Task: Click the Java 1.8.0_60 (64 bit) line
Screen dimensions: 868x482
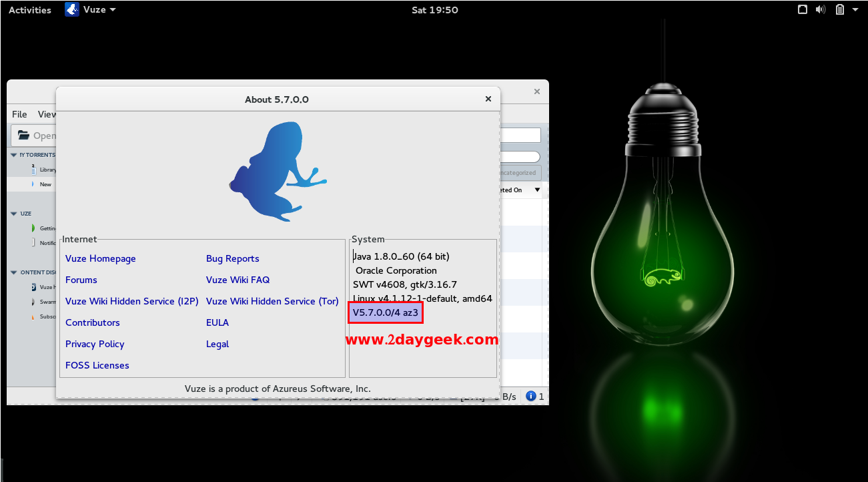Action: pyautogui.click(x=401, y=256)
